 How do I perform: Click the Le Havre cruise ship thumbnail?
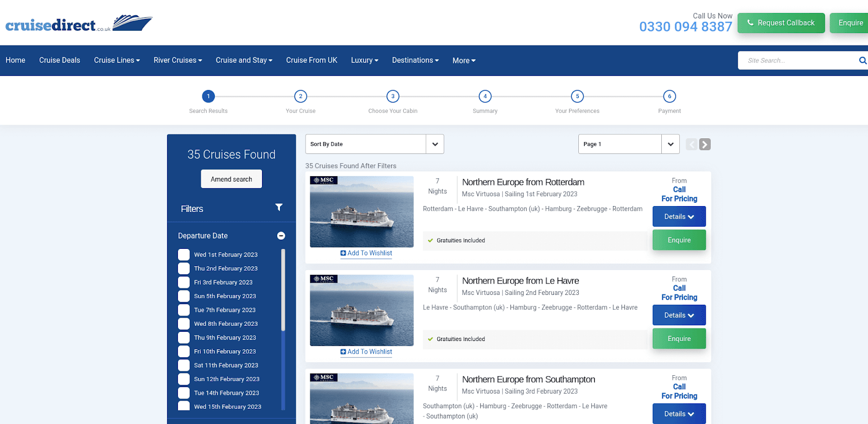pos(362,310)
